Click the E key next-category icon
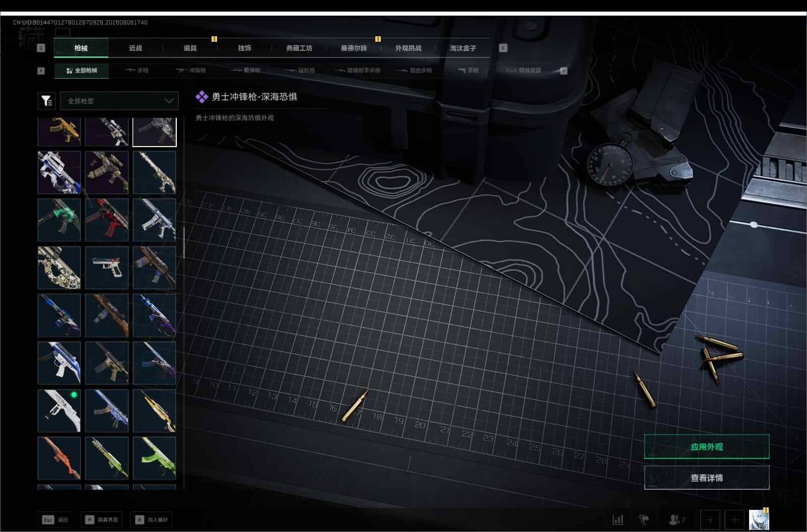Viewport: 807px width, 532px height. click(503, 48)
